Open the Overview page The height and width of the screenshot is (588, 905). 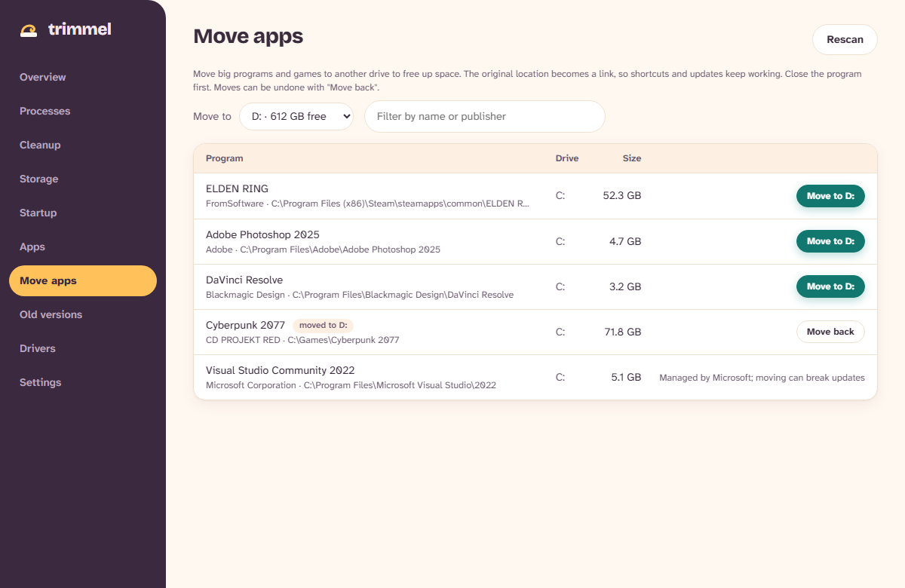coord(83,77)
